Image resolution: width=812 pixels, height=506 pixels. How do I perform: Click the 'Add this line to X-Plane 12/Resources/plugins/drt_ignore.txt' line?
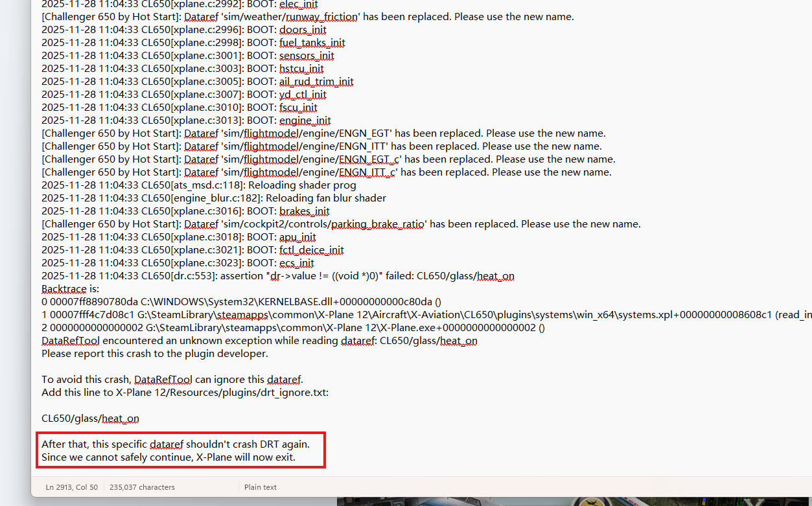(185, 393)
